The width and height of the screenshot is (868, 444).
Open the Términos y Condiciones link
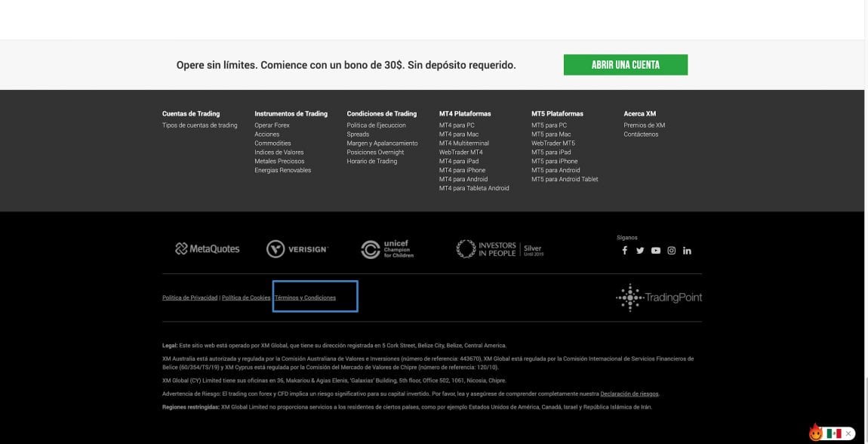coord(306,298)
